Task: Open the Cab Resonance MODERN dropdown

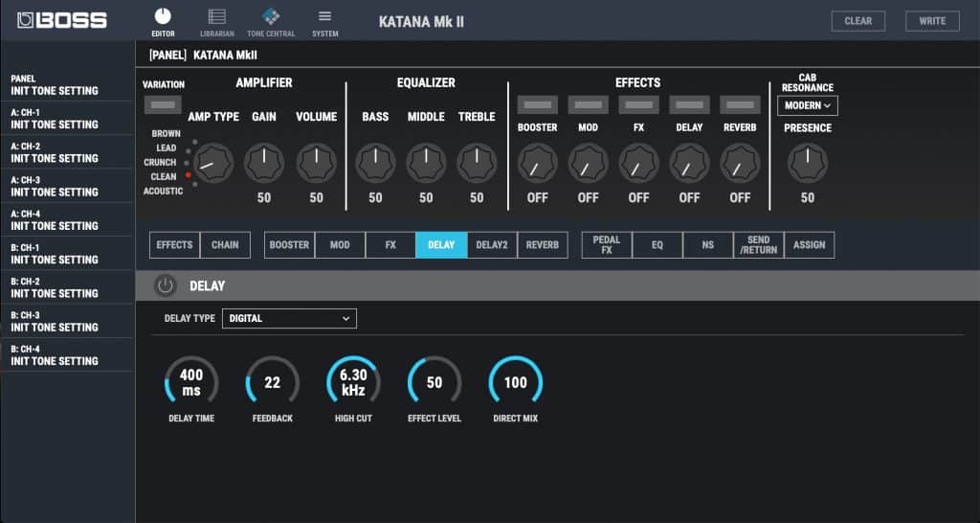Action: pyautogui.click(x=808, y=105)
